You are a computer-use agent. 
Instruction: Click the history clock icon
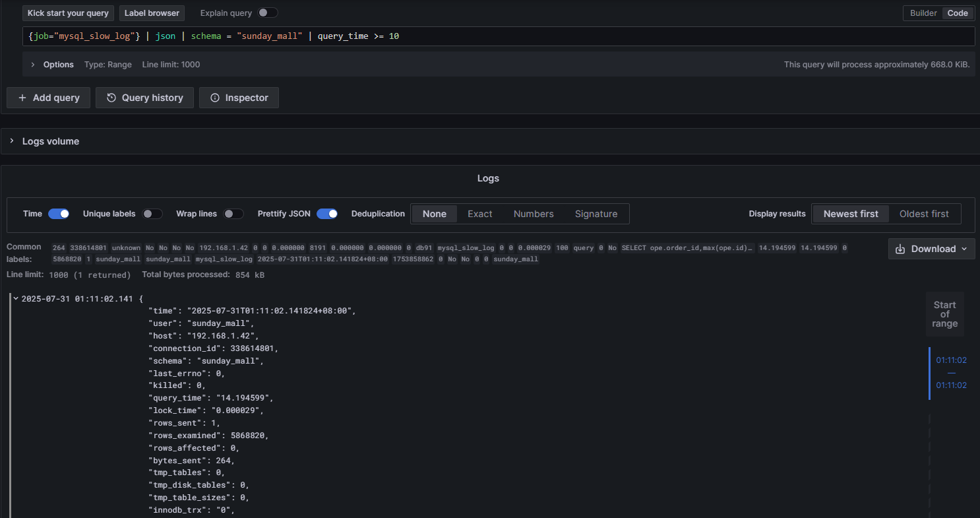111,98
